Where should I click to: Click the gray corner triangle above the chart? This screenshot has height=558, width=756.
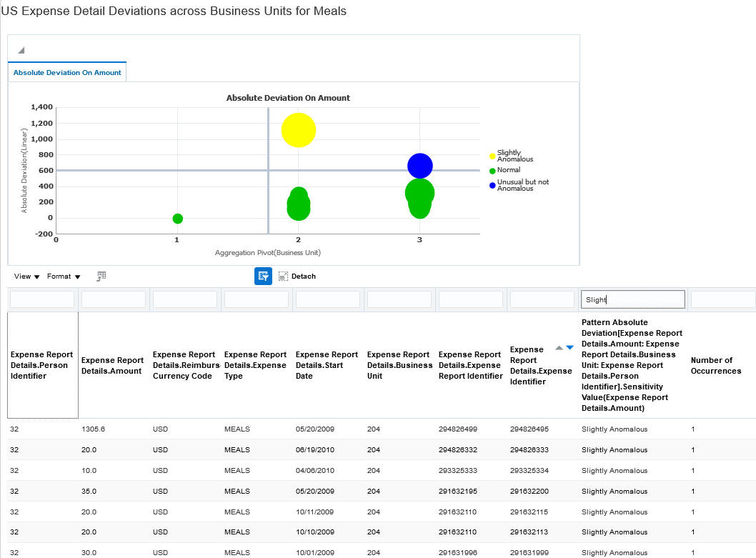point(21,49)
